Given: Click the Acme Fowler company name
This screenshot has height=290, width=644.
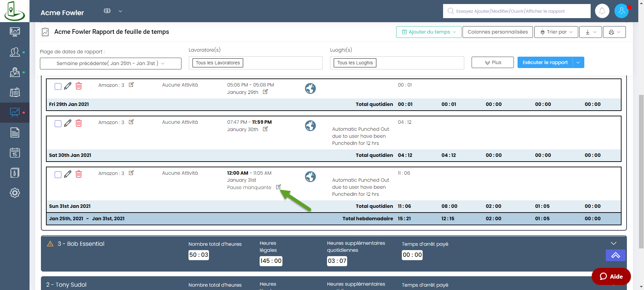Looking at the screenshot, I should (62, 13).
